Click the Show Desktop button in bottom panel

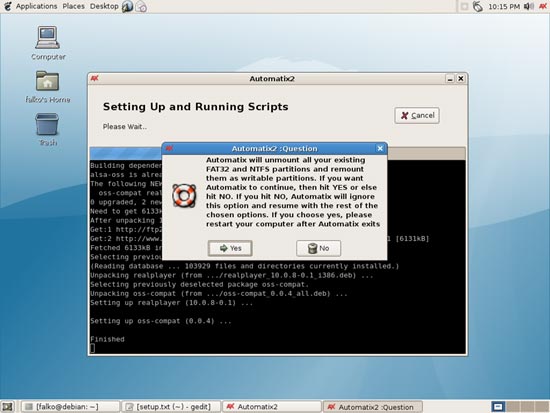pyautogui.click(x=7, y=407)
